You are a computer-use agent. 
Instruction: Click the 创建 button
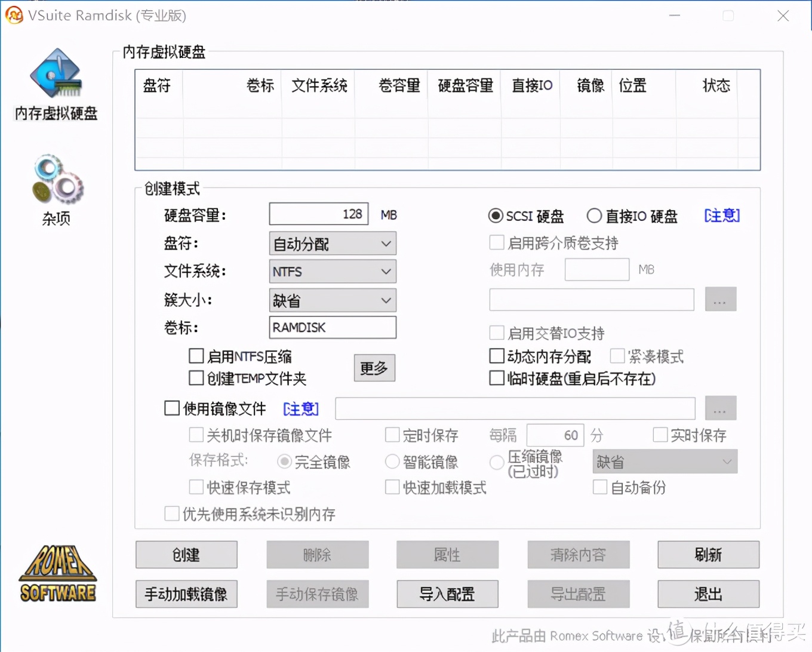pos(186,555)
